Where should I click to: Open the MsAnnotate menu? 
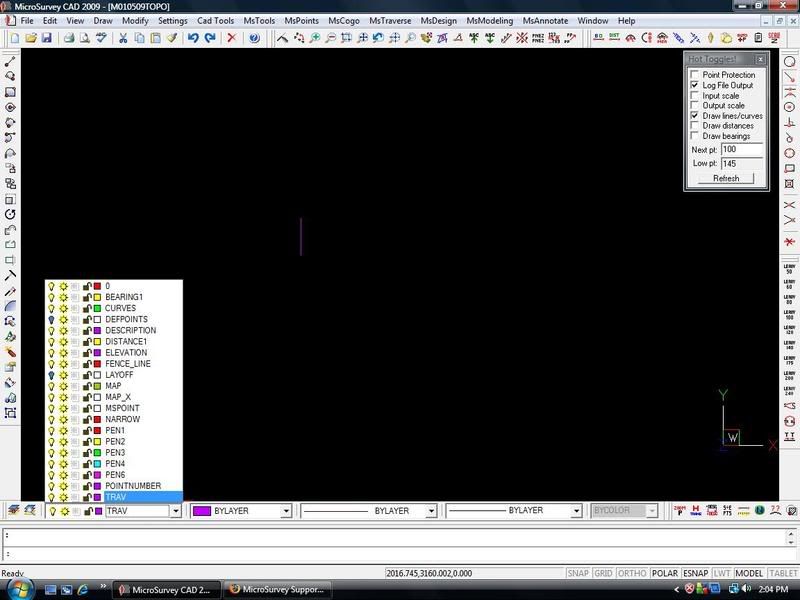pos(545,21)
